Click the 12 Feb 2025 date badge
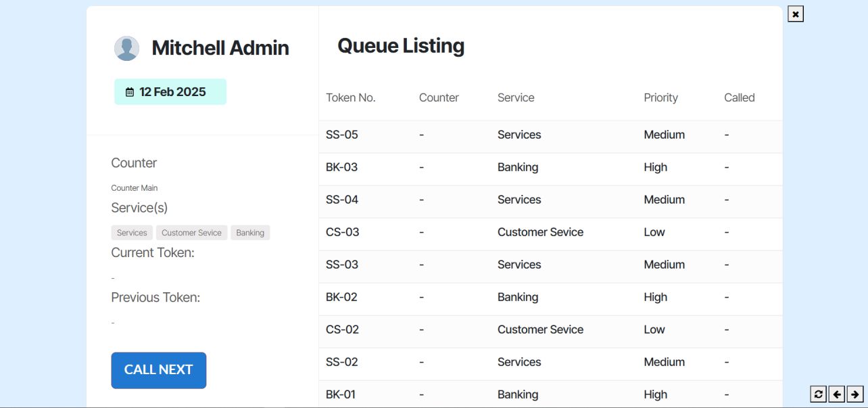The height and width of the screenshot is (408, 868). [x=172, y=92]
